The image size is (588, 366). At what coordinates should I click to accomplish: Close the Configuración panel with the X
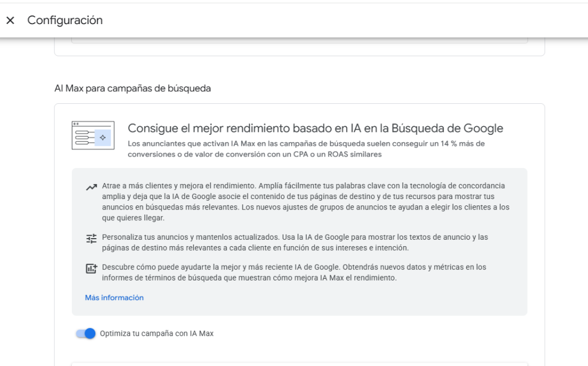tap(10, 20)
